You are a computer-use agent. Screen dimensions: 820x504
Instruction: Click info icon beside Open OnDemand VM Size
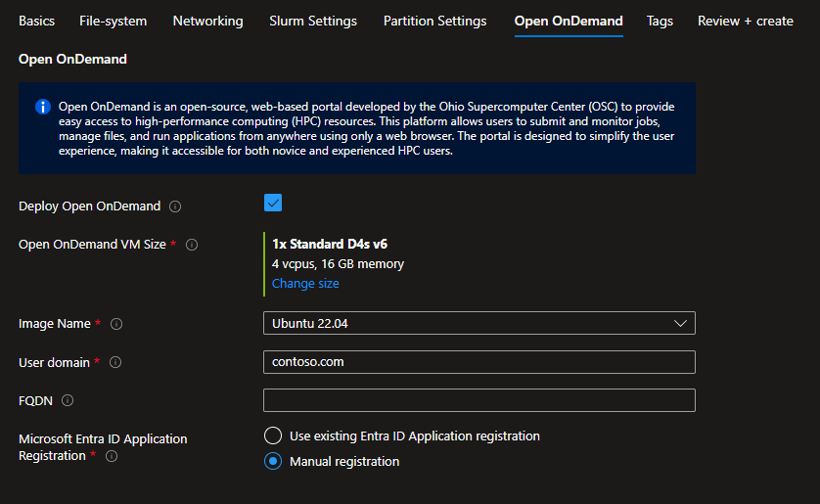[192, 245]
